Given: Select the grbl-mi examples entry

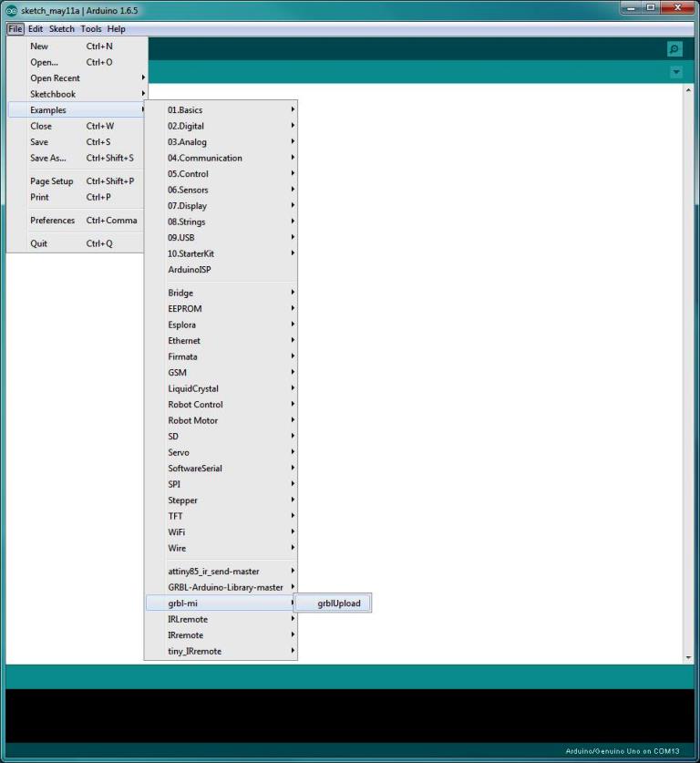Looking at the screenshot, I should [x=221, y=603].
